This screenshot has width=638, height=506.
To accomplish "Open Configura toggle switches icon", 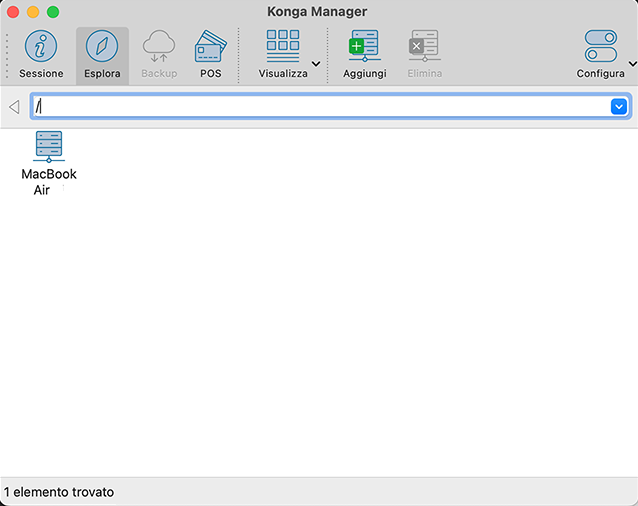I will pyautogui.click(x=600, y=47).
